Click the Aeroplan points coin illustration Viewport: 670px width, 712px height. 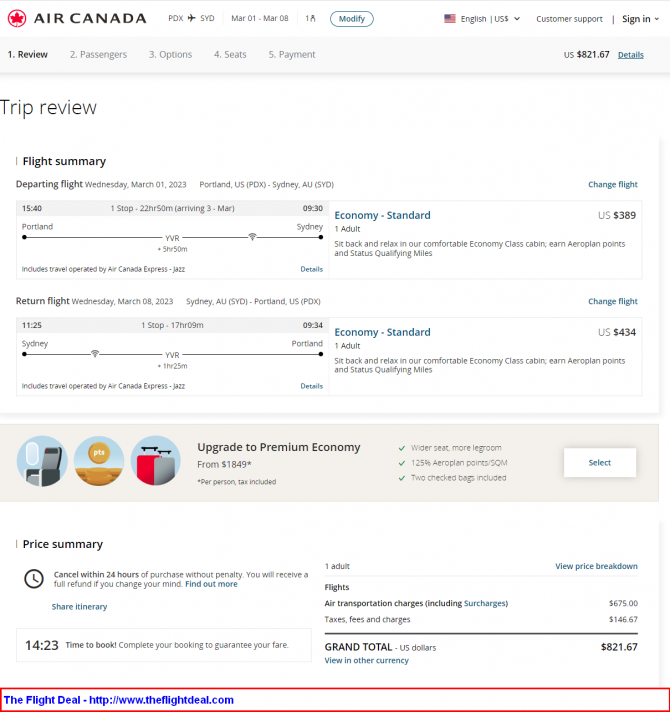click(99, 461)
